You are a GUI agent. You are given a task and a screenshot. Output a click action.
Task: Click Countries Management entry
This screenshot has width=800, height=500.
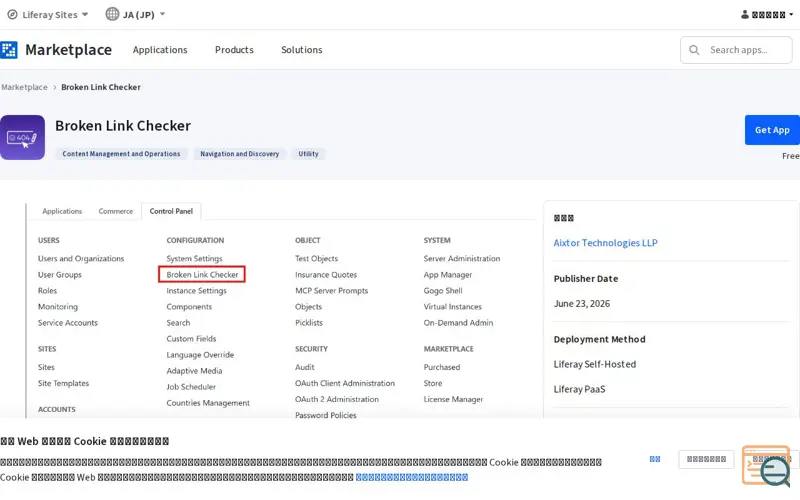click(208, 403)
